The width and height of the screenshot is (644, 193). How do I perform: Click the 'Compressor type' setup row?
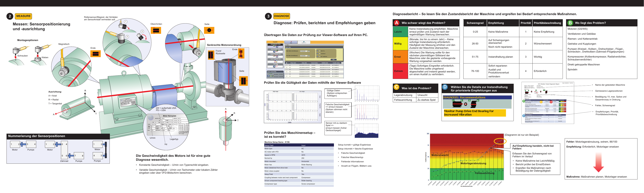299,184
